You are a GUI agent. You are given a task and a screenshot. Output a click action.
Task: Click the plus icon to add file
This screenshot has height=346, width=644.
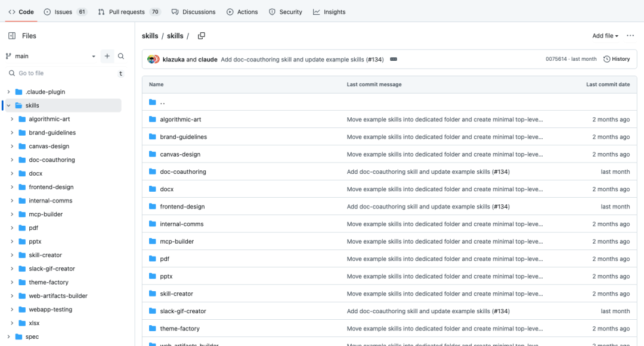point(107,56)
